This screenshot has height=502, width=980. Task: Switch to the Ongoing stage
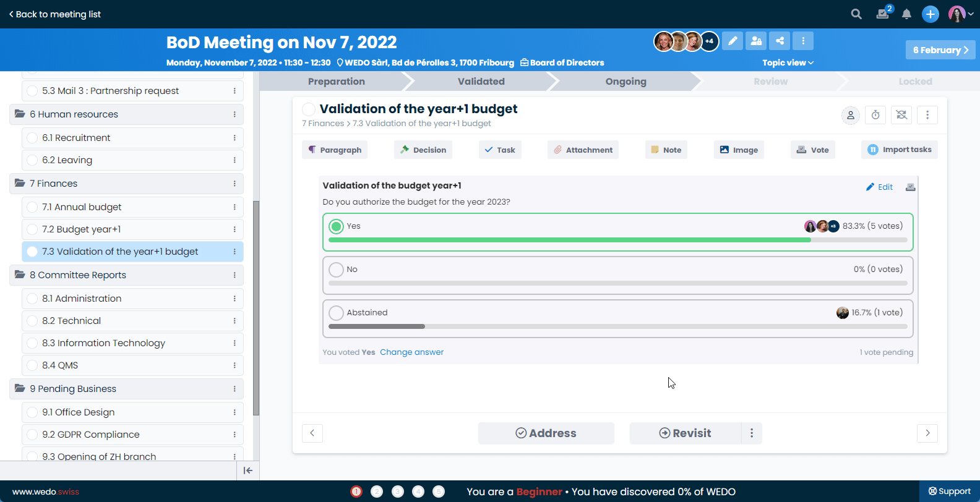tap(626, 81)
